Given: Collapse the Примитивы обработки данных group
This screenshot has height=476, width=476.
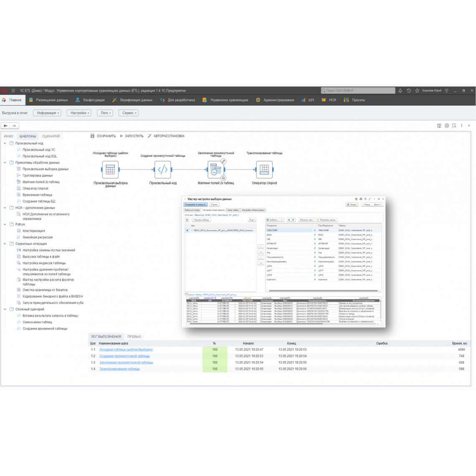Looking at the screenshot, I should coord(5,163).
